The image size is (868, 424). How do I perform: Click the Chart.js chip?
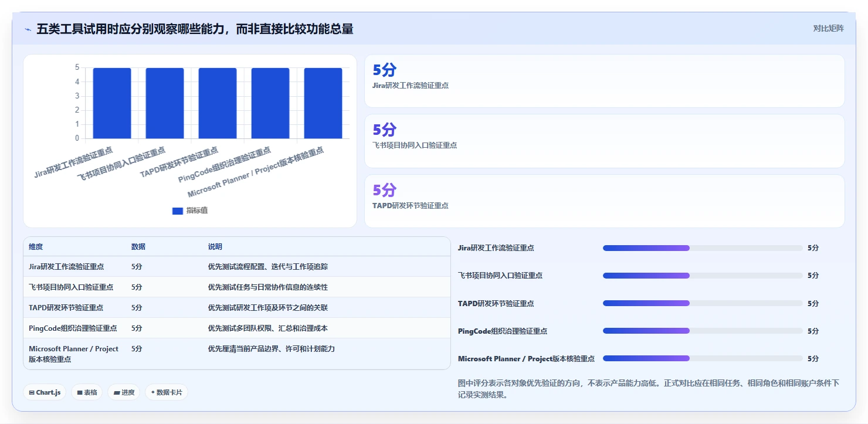point(45,392)
